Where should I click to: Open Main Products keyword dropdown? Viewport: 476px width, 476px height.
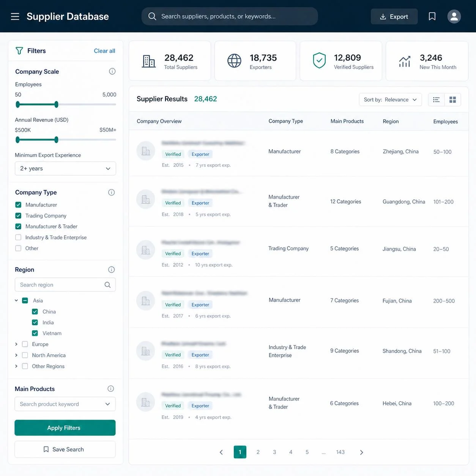pos(65,404)
